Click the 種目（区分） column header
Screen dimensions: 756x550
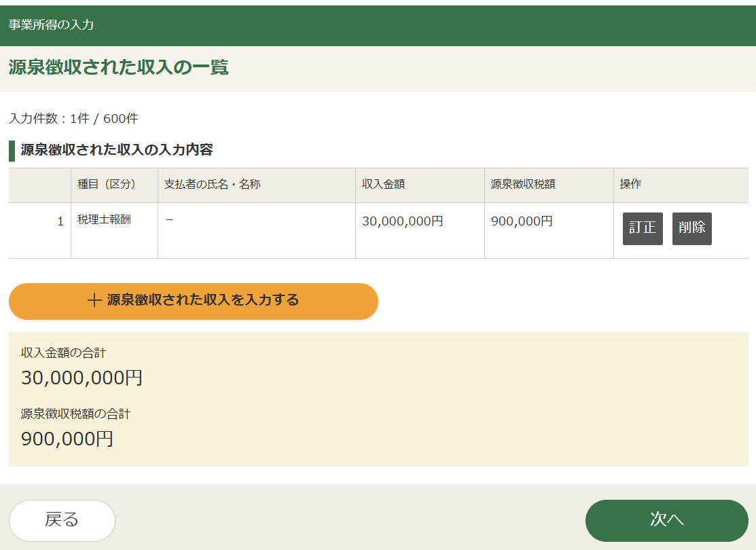tap(107, 185)
